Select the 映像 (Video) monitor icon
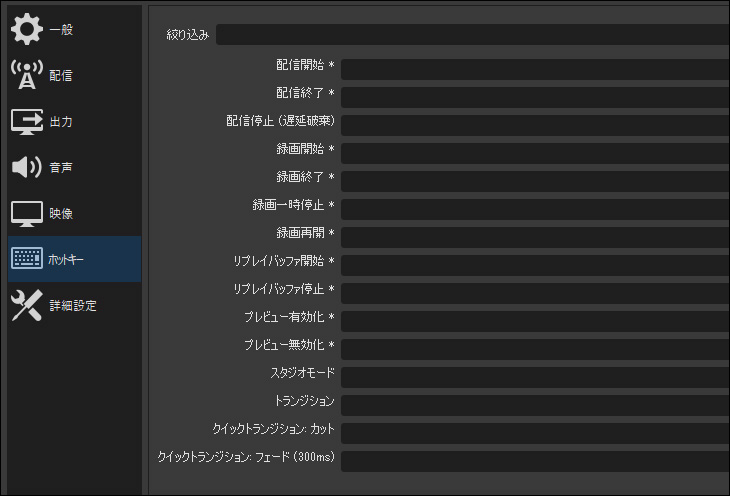 [27, 213]
